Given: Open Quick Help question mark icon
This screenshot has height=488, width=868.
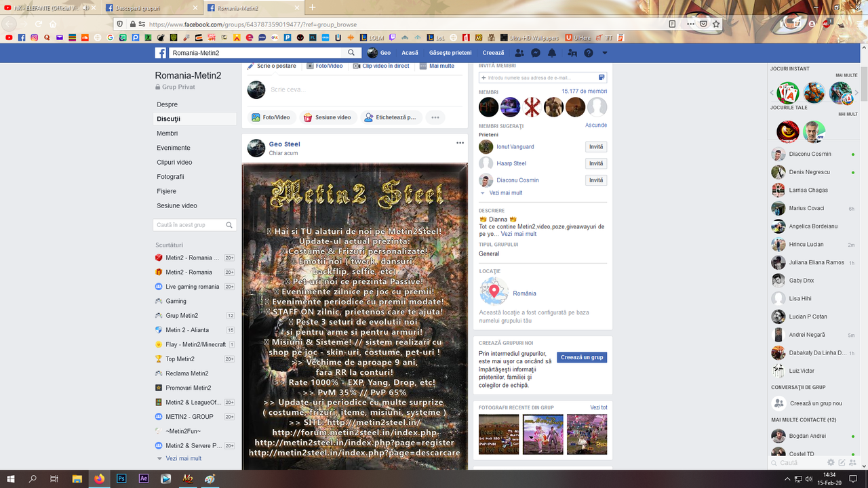Looking at the screenshot, I should pos(589,53).
